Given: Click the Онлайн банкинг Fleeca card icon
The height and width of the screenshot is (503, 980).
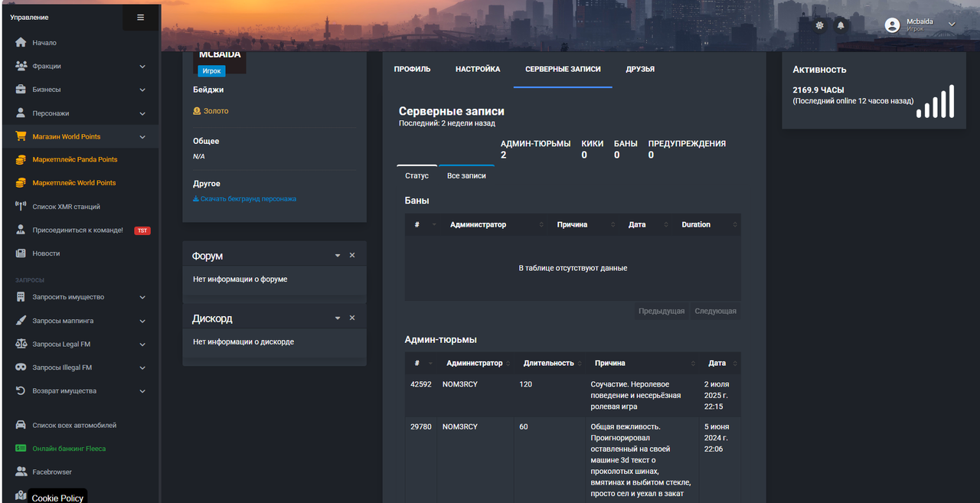Looking at the screenshot, I should [x=21, y=449].
